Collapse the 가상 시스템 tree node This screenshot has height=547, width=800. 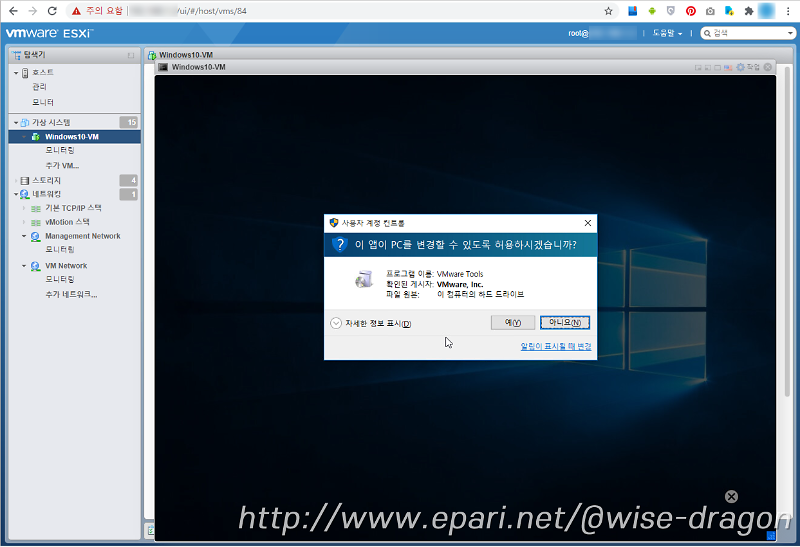[16, 123]
